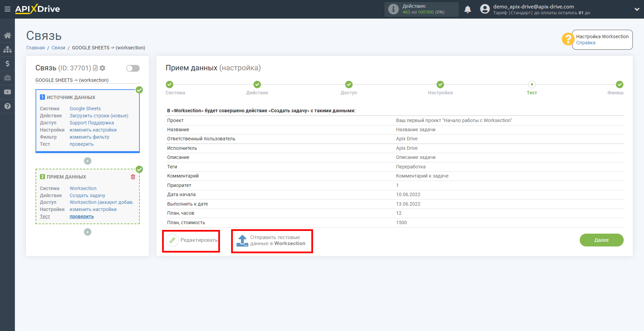Open Google Sheets source system link
This screenshot has width=644, height=331.
coord(85,109)
